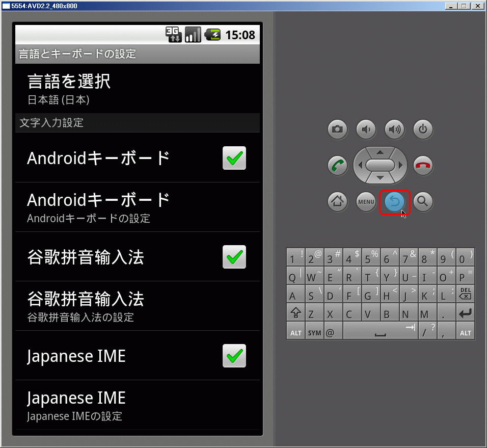Screen dimensions: 487x448
Task: Click the emulator window system icon
Action: (6, 6)
